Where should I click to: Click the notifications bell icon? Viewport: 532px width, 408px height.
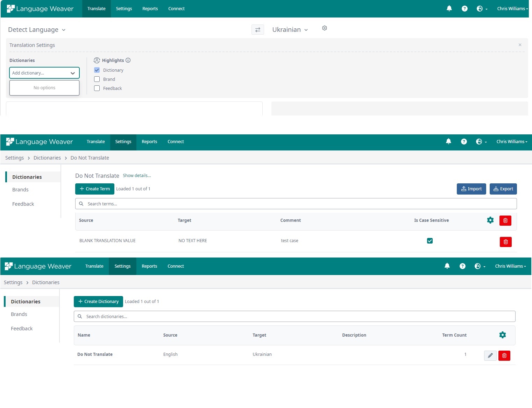pos(449,8)
